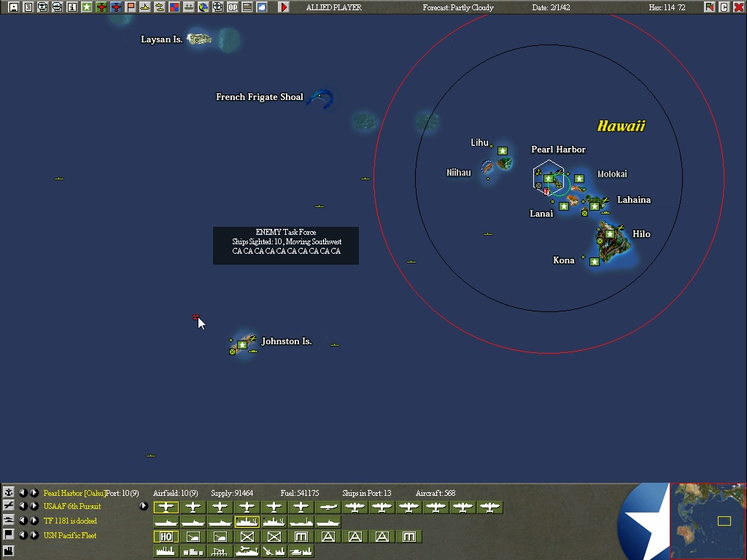747x560 pixels.
Task: Open the OP operations report icon
Action: click(233, 7)
